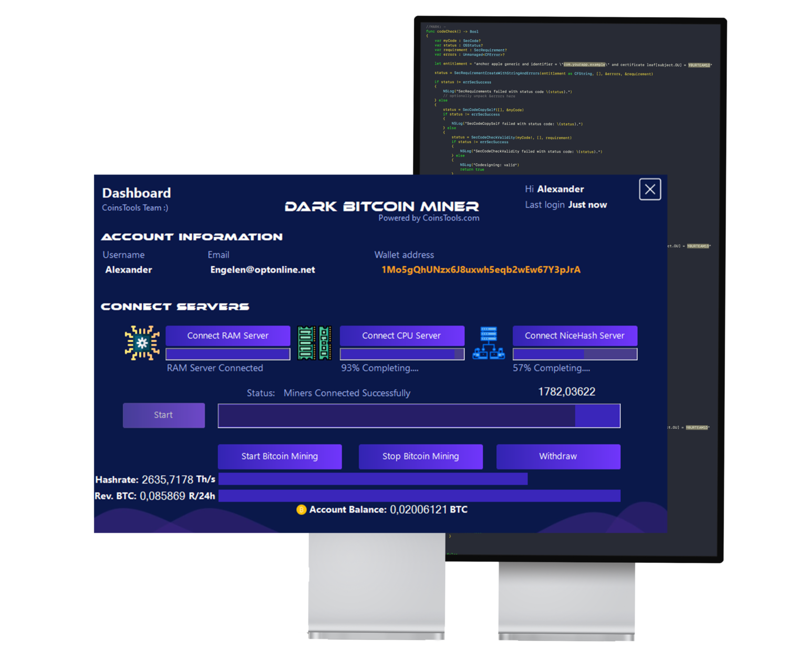Image resolution: width=807 pixels, height=672 pixels.
Task: Click the Hi Alexander greeting
Action: 554,189
